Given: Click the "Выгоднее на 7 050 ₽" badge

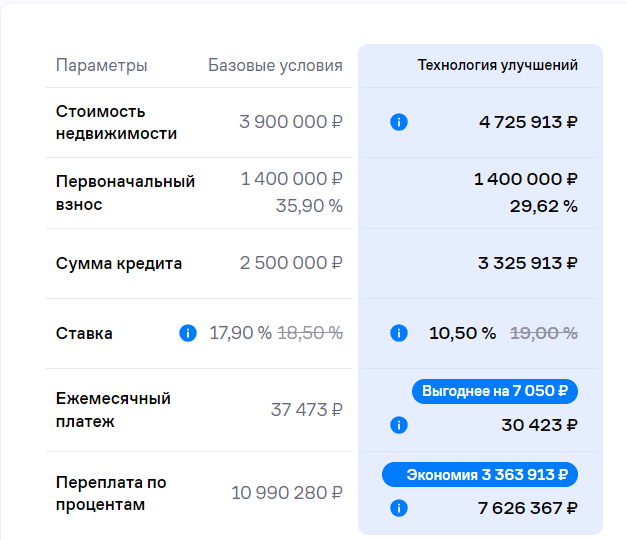Looking at the screenshot, I should point(494,391).
